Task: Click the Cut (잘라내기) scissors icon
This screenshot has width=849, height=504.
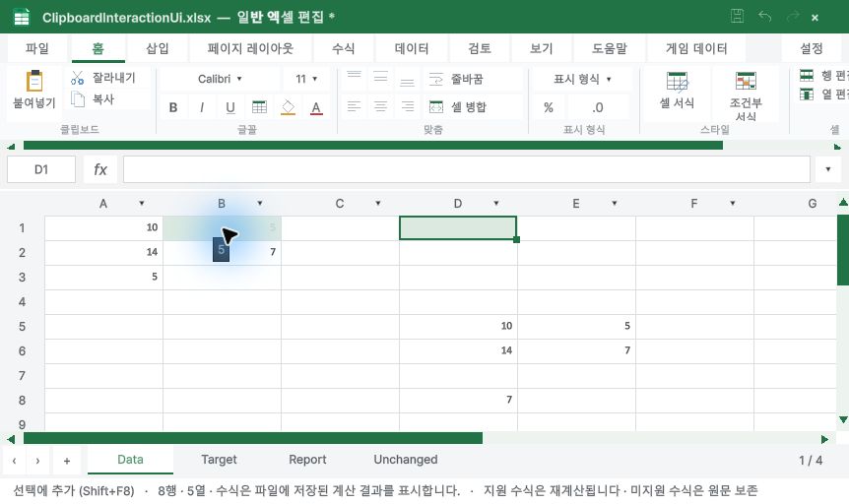Action: click(78, 78)
